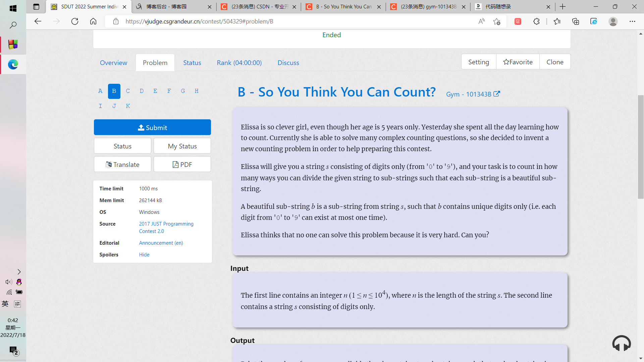Select problem D from the list
The image size is (644, 362).
coord(142,91)
